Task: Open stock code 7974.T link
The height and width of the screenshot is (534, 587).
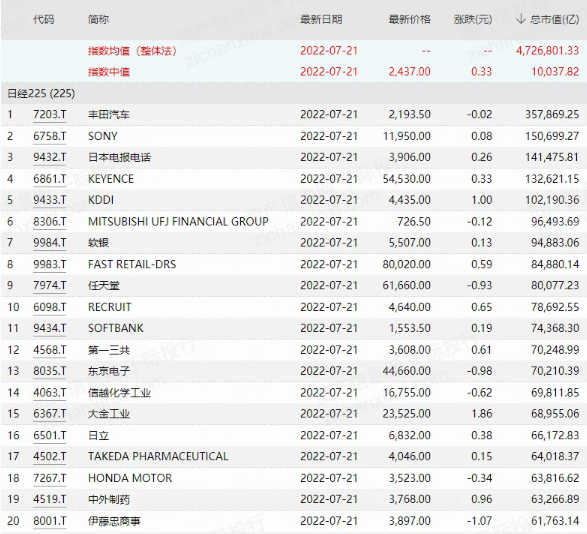Action: pyautogui.click(x=49, y=285)
